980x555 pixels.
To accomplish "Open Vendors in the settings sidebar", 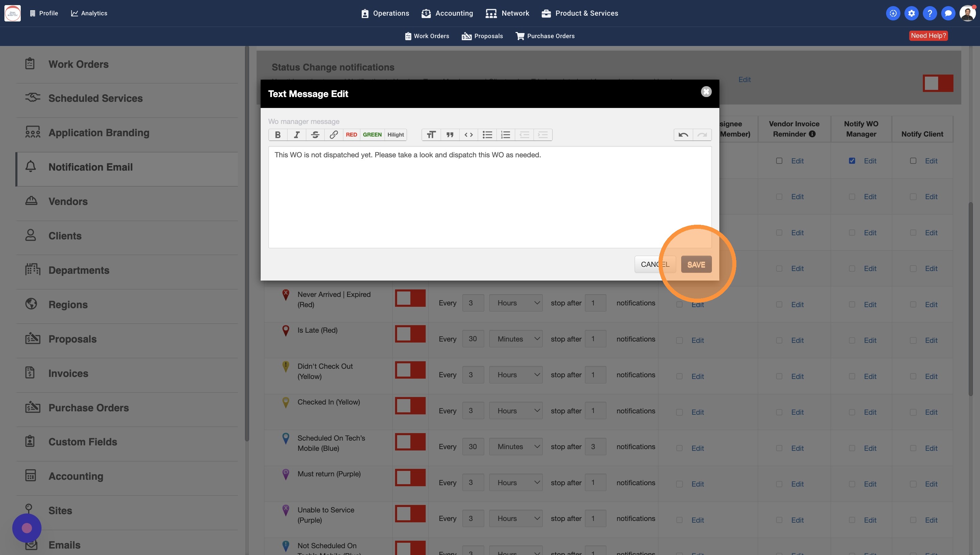I will 68,201.
